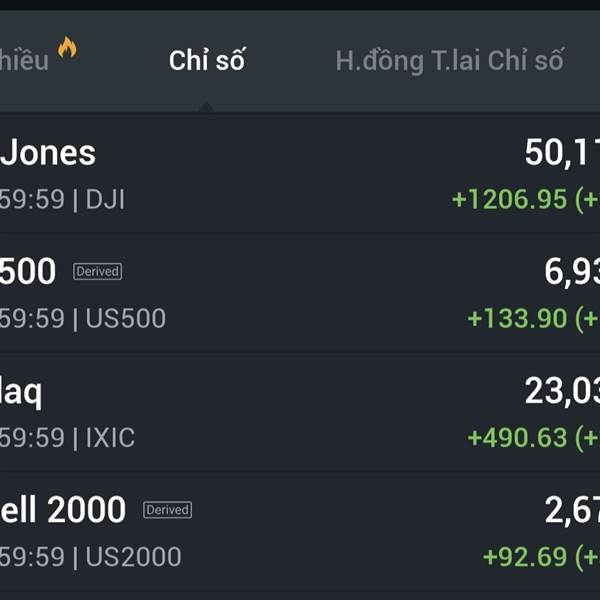Open the Russell 2000 index name
The height and width of the screenshot is (600, 600).
tap(63, 510)
